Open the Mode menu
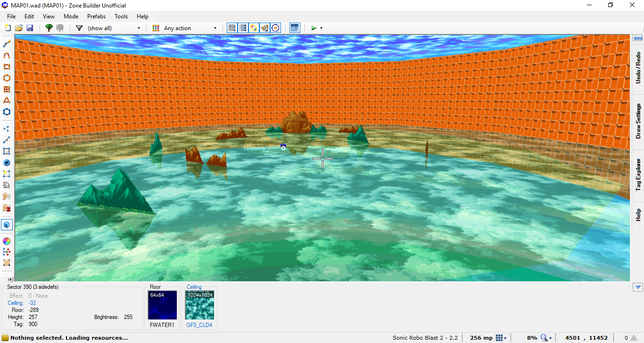Image resolution: width=644 pixels, height=343 pixels. (x=71, y=16)
